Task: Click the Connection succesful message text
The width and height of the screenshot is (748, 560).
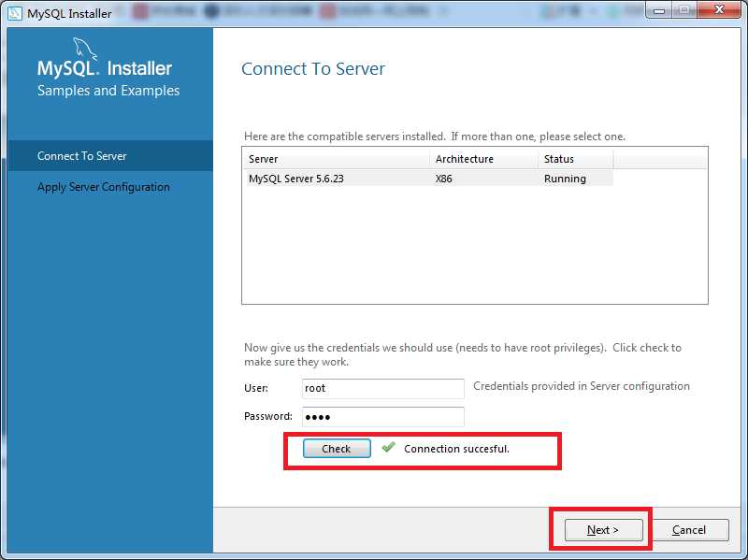Action: (x=456, y=449)
